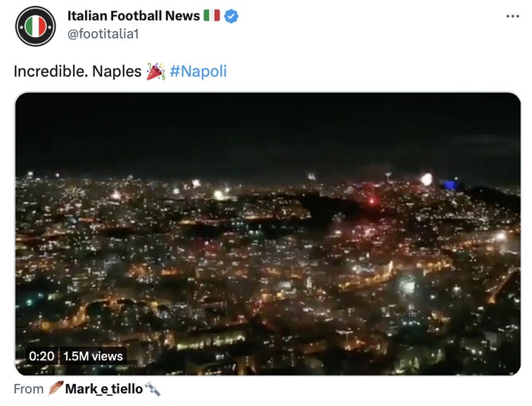The height and width of the screenshot is (406, 532).
Task: Open the three-dot more options menu
Action: click(514, 16)
